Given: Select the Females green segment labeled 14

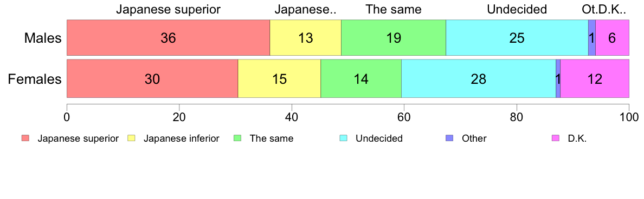Looking at the screenshot, I should pyautogui.click(x=361, y=78).
